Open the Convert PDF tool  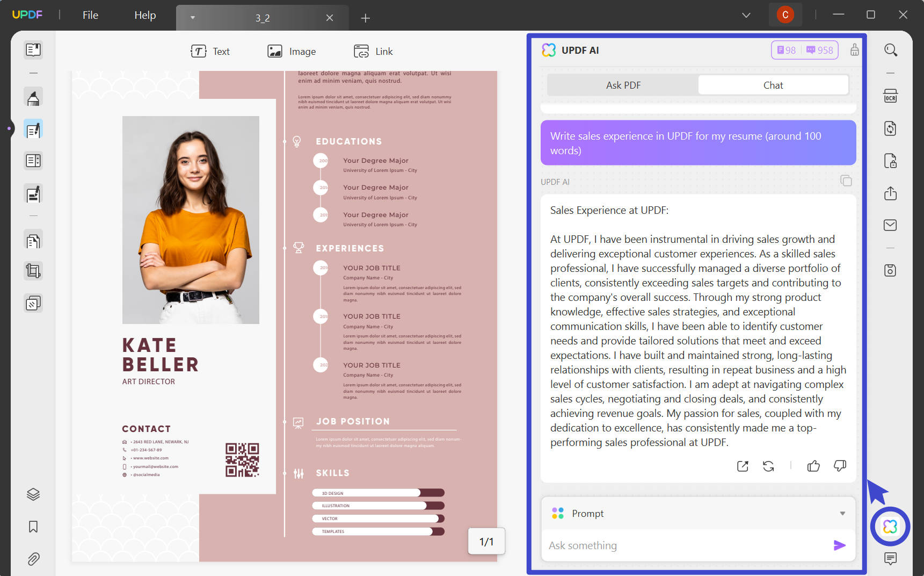tap(891, 128)
